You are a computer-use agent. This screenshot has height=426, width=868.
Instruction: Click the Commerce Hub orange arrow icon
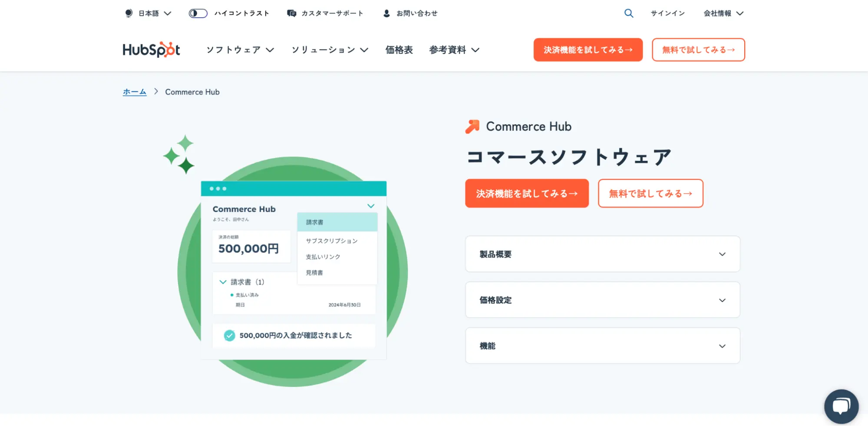coord(472,126)
